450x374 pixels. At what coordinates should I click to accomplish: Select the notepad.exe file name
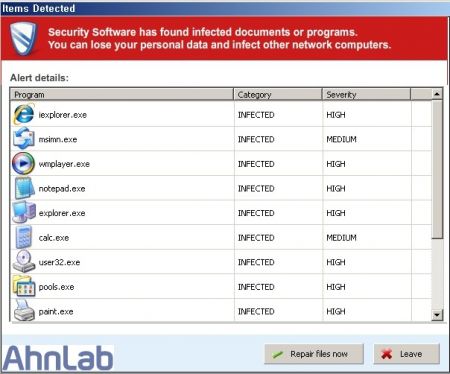[62, 189]
